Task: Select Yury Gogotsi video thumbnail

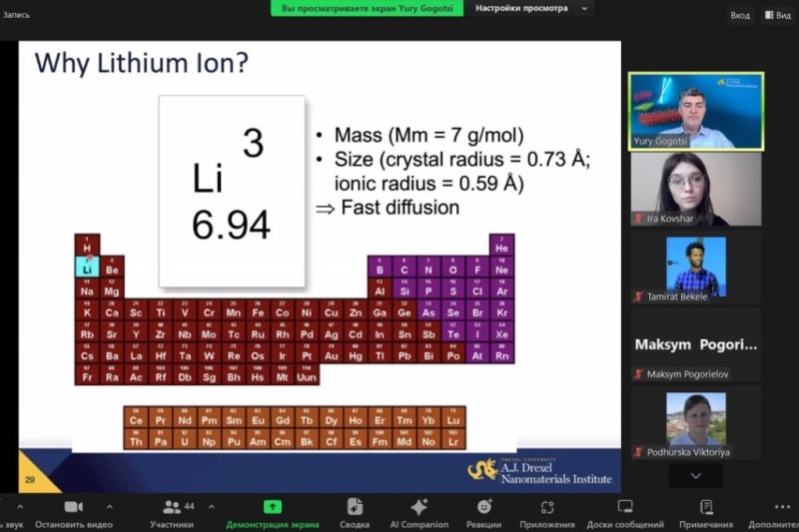Action: [x=696, y=112]
